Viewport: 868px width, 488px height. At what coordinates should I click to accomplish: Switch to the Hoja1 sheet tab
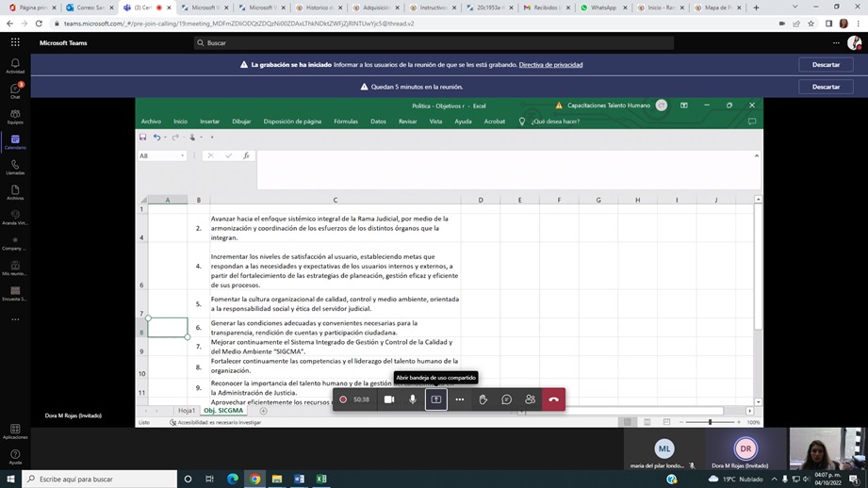187,411
